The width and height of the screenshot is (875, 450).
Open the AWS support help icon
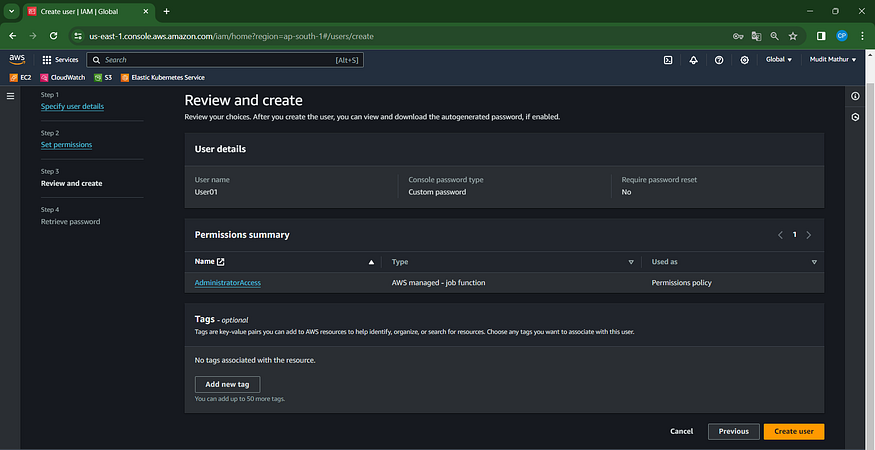point(719,60)
